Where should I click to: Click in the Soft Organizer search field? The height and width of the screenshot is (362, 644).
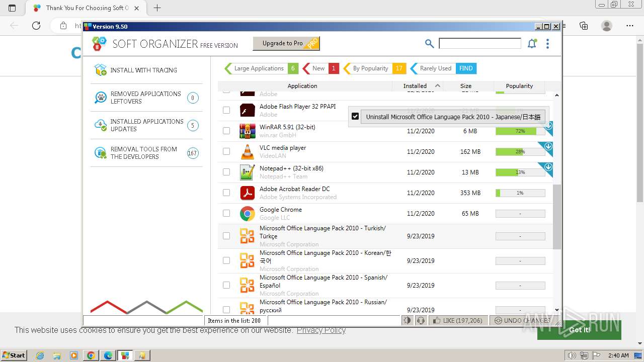point(480,44)
